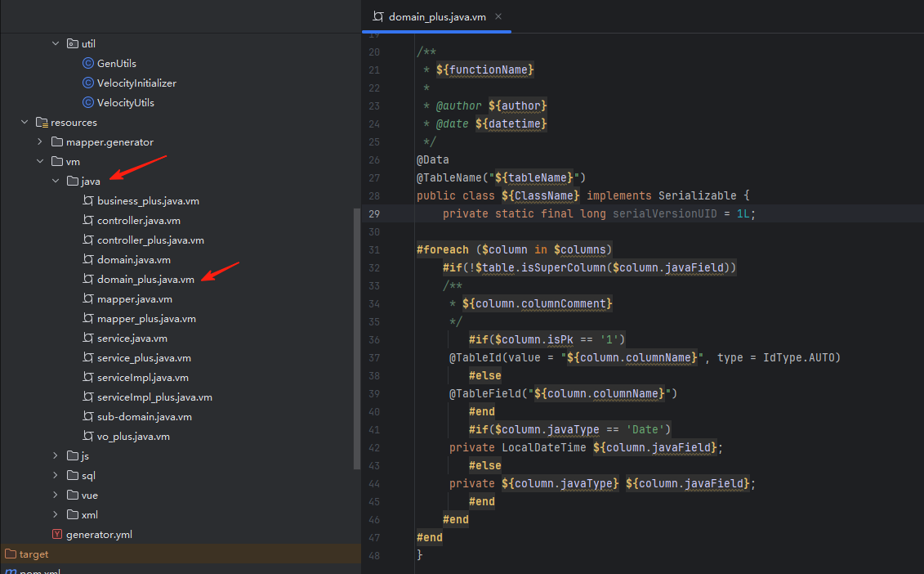Select GenUtils in the project tree
This screenshot has height=574, width=924.
117,63
